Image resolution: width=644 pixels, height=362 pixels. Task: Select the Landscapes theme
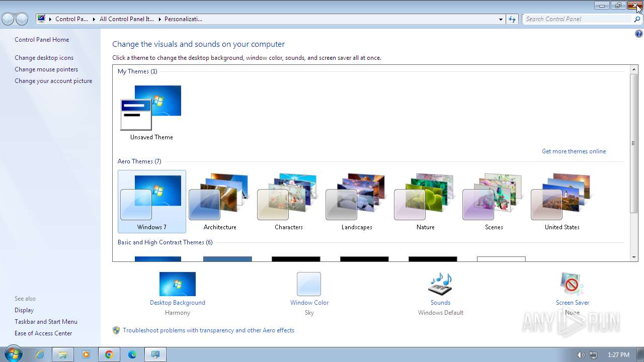pos(357,202)
